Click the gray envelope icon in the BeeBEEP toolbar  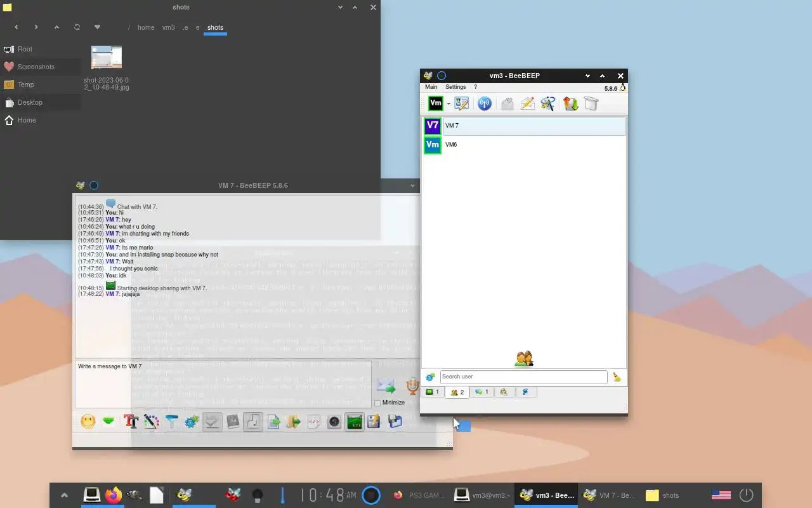(x=507, y=104)
